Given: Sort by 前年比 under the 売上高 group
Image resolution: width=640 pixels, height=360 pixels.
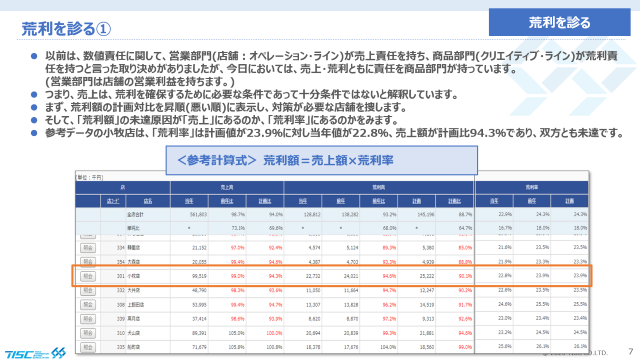Looking at the screenshot, I should 227,201.
